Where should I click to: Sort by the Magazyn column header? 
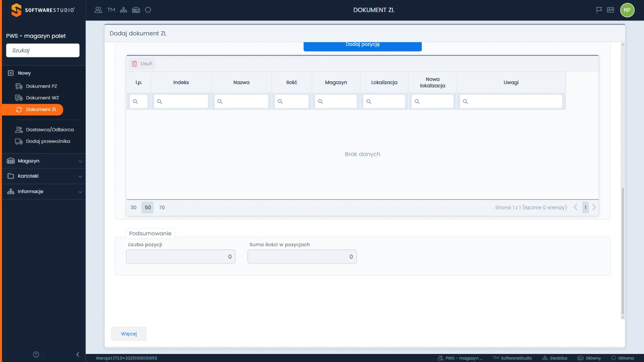coord(336,82)
